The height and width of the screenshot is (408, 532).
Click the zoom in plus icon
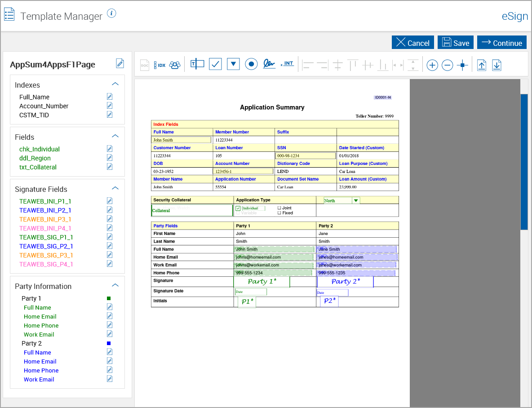(x=432, y=65)
